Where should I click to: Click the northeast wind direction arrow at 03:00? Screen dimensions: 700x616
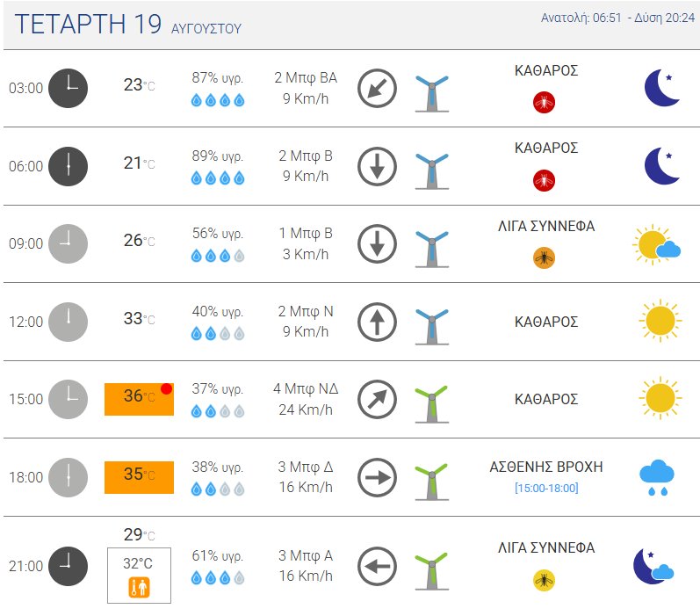click(x=378, y=88)
